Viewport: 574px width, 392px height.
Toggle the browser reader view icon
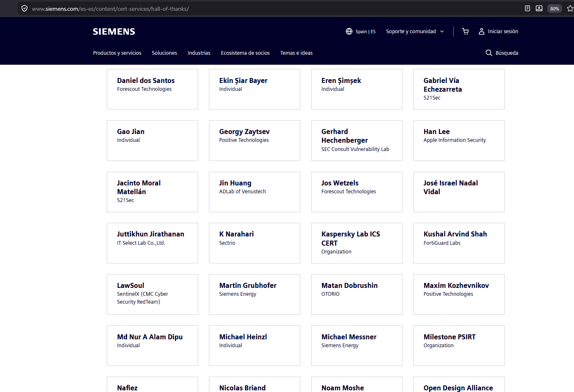[527, 8]
